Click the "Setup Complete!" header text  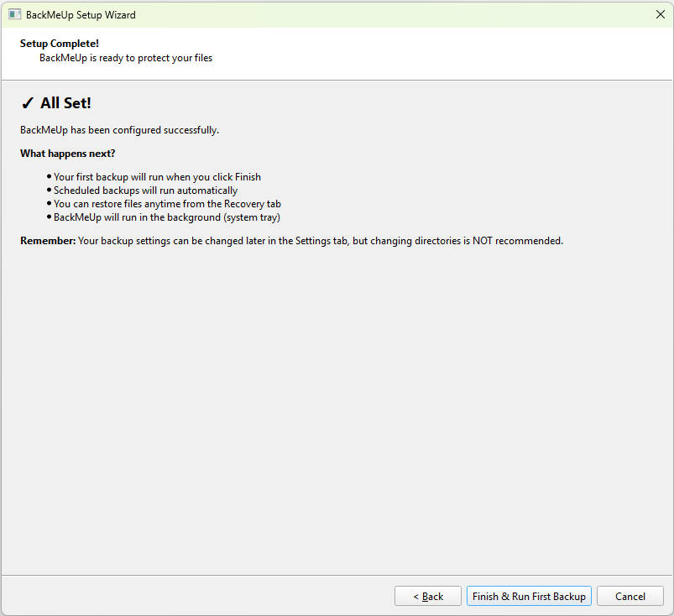coord(60,43)
